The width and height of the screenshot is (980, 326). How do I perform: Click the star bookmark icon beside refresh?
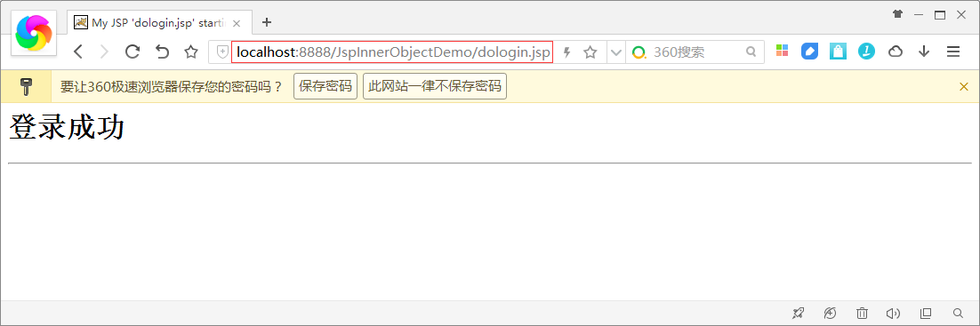191,52
